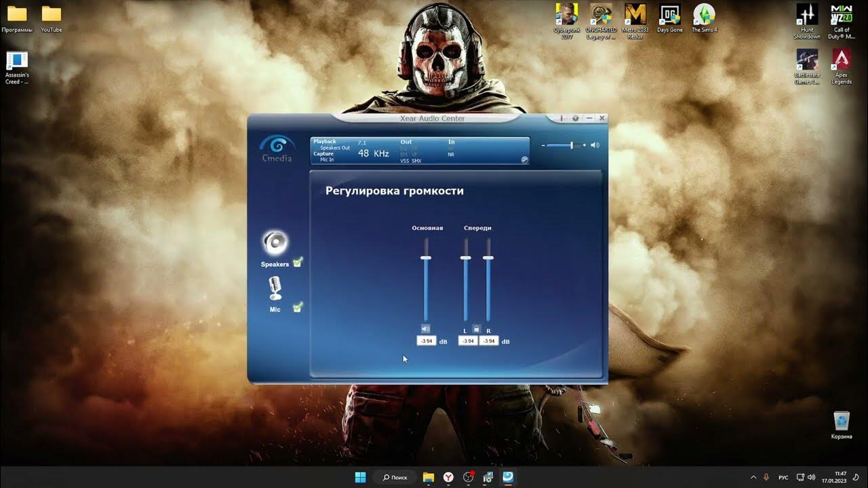This screenshot has width=868, height=488.
Task: Click the status panel switch icon
Action: point(524,160)
